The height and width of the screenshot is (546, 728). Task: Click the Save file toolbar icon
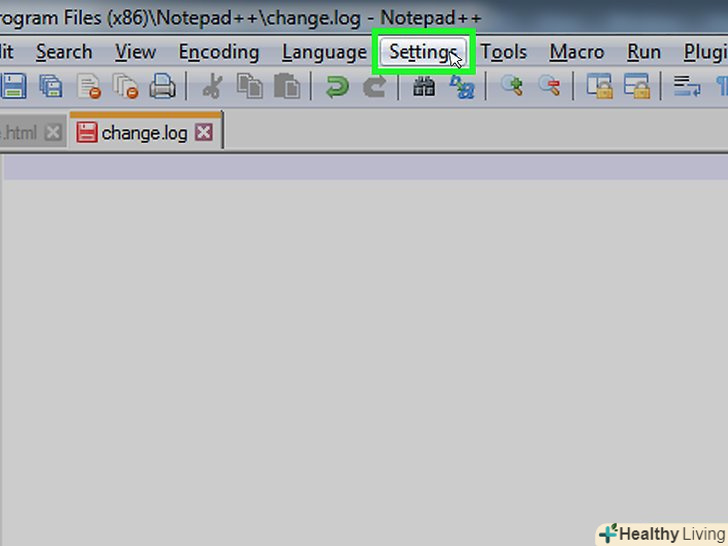coord(13,86)
